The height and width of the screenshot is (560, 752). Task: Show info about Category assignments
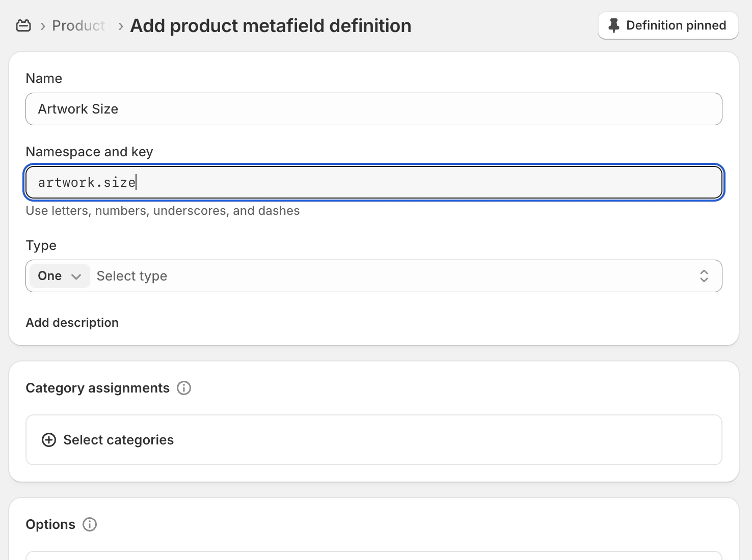tap(184, 388)
